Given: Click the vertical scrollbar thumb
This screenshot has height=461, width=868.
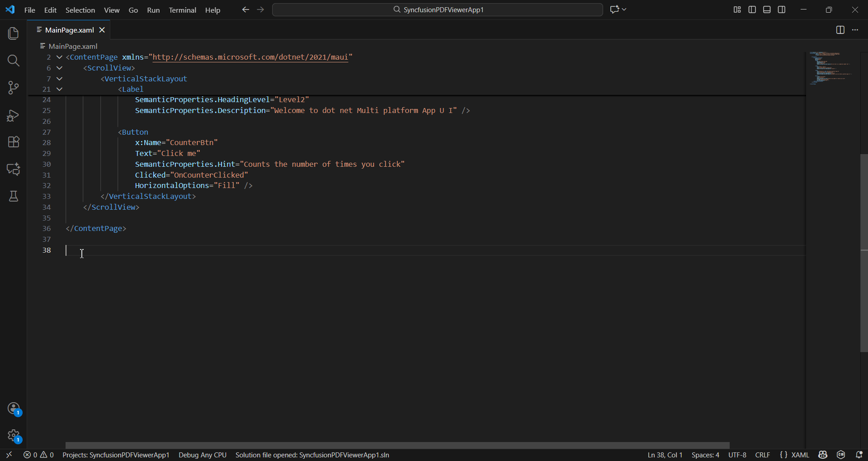Looking at the screenshot, I should [864, 253].
